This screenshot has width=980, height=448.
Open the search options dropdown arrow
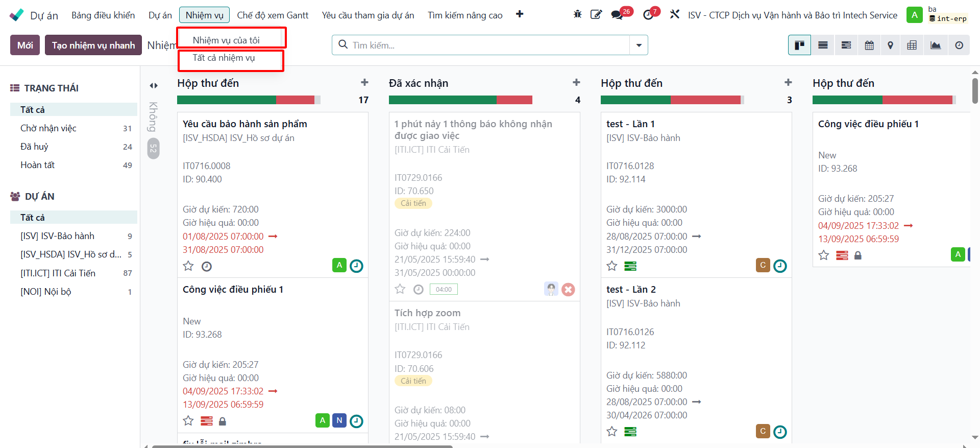[x=639, y=45]
